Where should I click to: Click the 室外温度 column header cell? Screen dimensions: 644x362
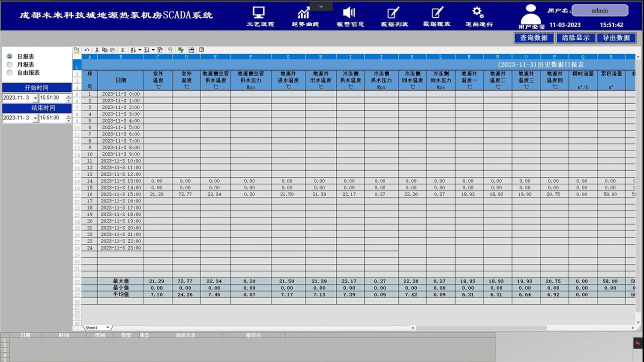coord(158,80)
